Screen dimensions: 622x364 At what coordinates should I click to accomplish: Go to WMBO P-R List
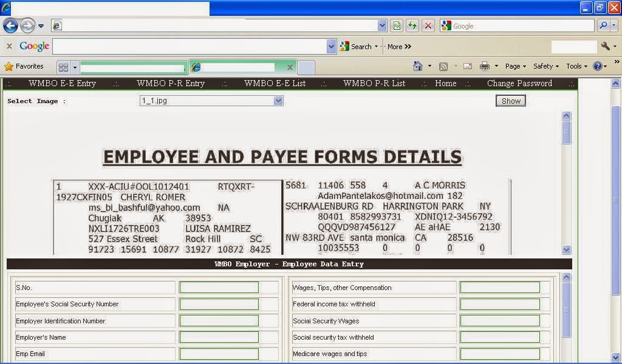pos(374,84)
